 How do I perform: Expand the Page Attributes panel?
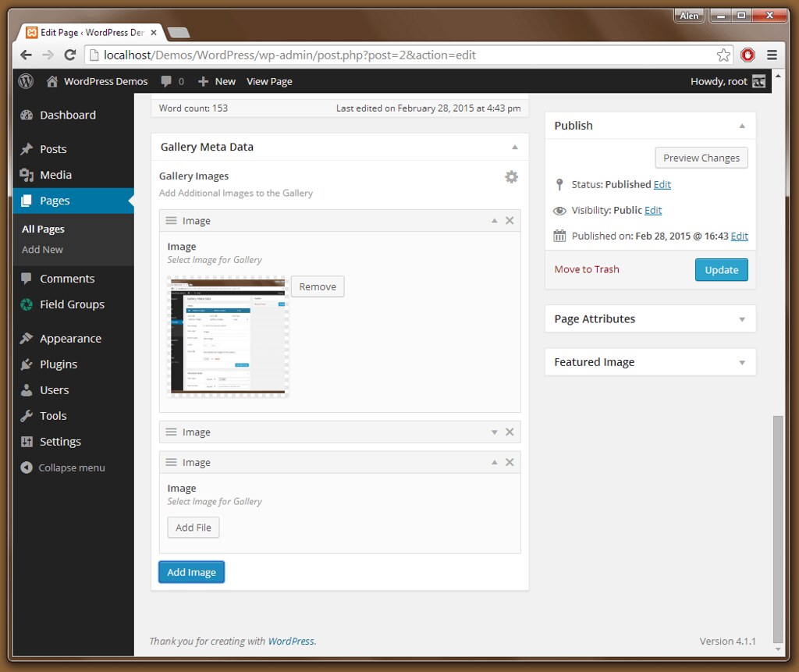(x=742, y=320)
